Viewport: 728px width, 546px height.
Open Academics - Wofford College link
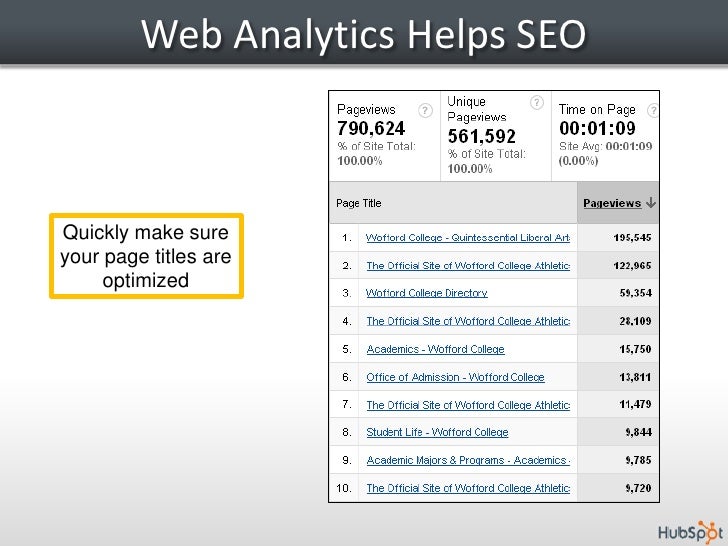pos(436,349)
